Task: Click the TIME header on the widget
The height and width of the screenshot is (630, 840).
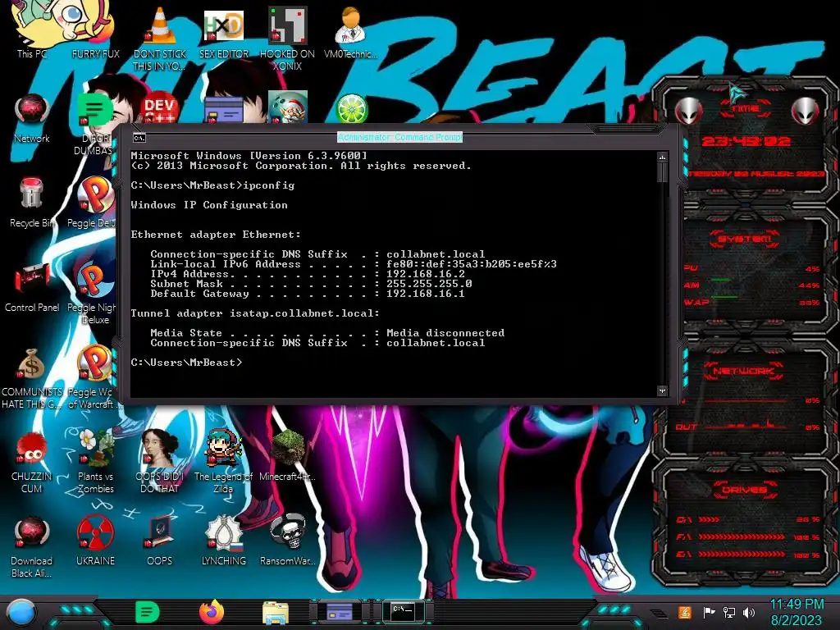Action: 745,109
